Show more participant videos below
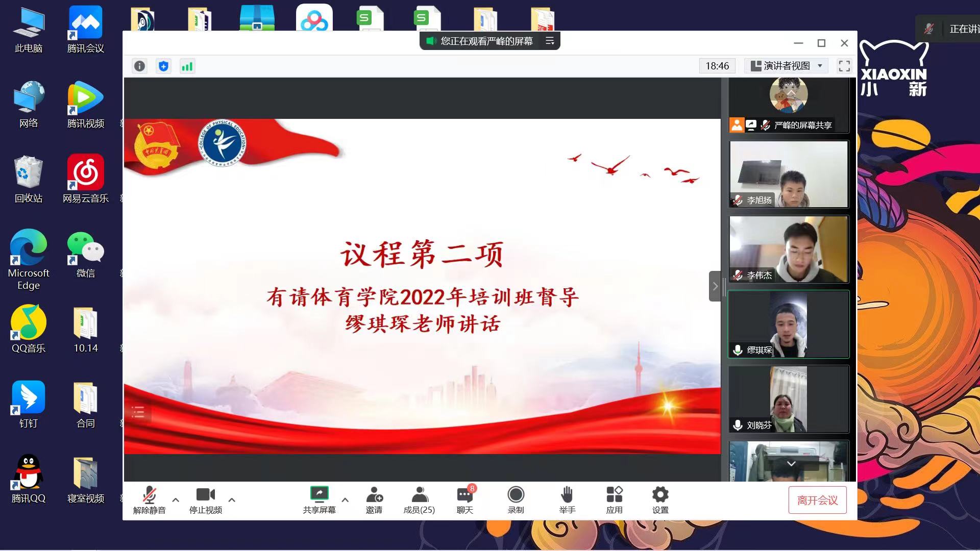The height and width of the screenshot is (551, 980). coord(791,464)
